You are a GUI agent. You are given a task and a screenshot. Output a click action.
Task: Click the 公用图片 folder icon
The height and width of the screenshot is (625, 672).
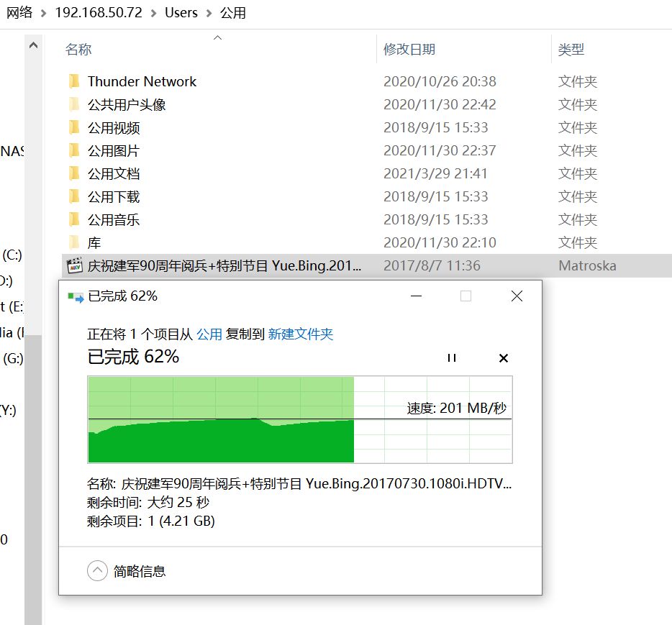pos(74,150)
